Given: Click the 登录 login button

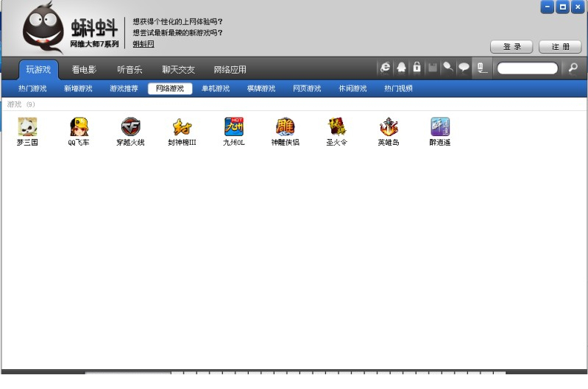Looking at the screenshot, I should [x=511, y=47].
